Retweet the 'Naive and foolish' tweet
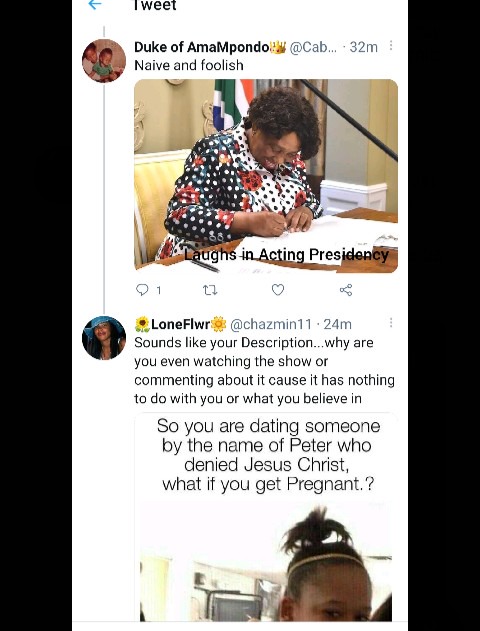This screenshot has height=631, width=480. (x=210, y=290)
